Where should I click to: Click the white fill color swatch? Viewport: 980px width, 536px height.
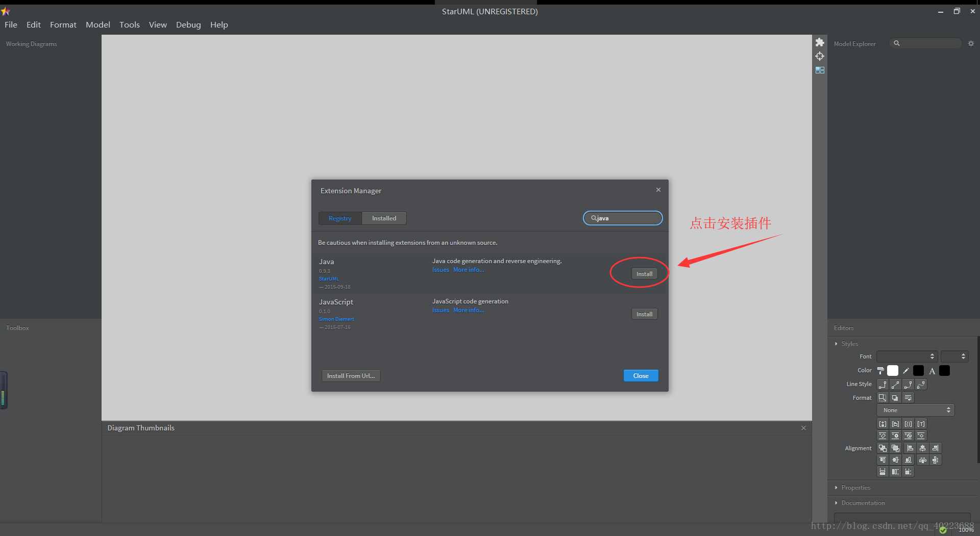[893, 371]
